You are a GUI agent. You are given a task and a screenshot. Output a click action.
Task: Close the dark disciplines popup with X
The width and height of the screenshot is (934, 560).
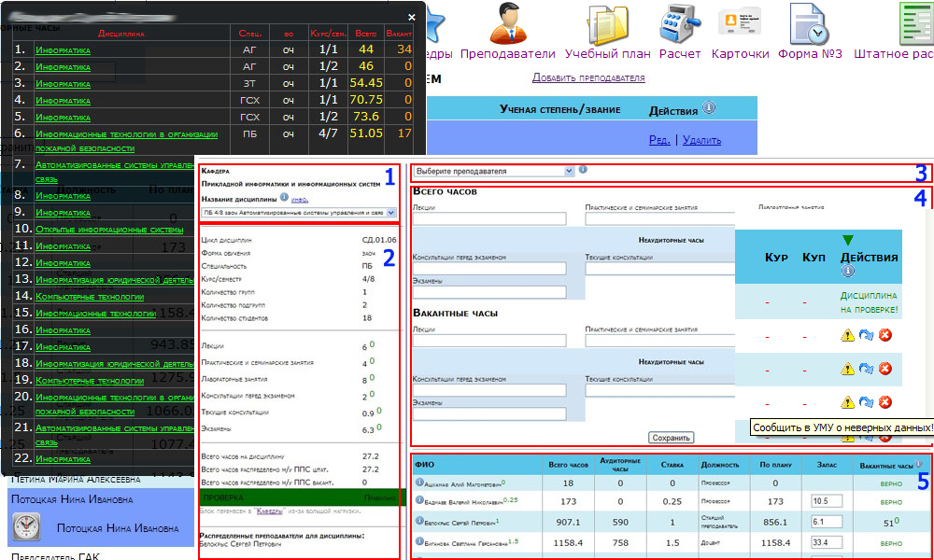click(x=412, y=17)
